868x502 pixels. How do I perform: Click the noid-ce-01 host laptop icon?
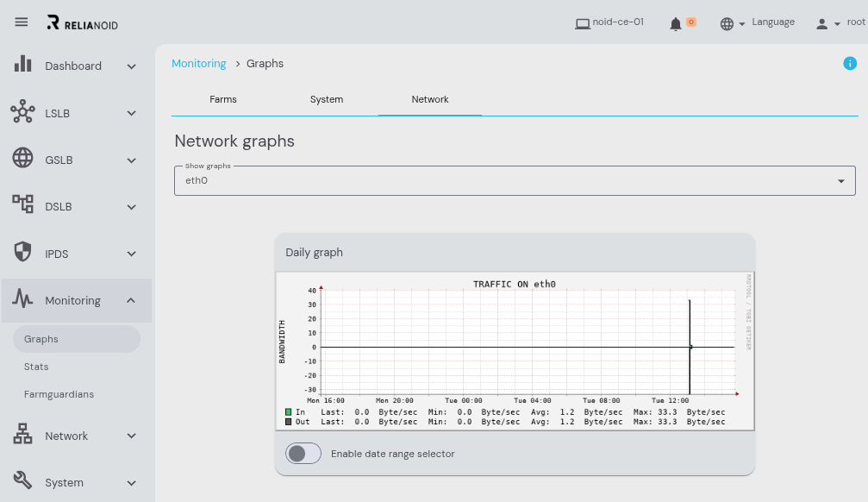583,24
